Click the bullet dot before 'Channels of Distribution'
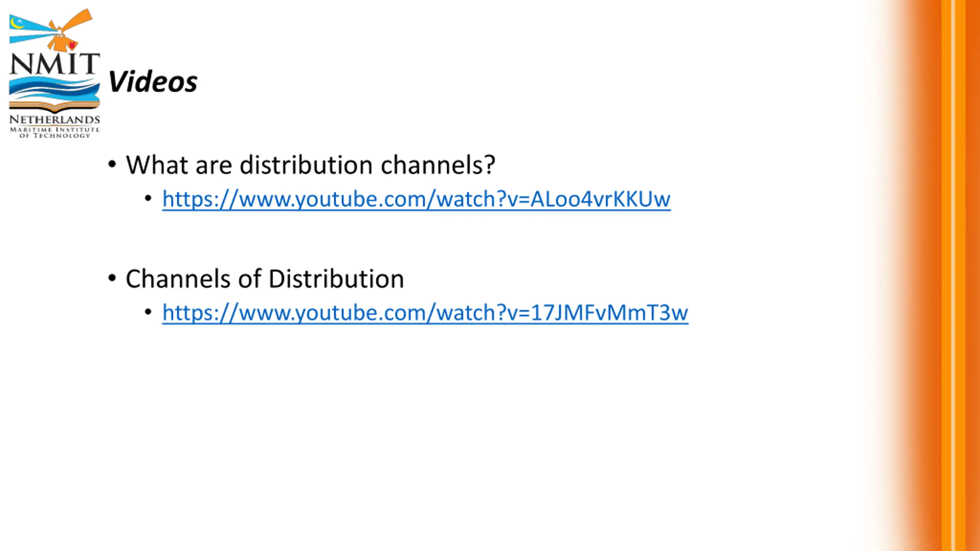The image size is (980, 551). 112,278
